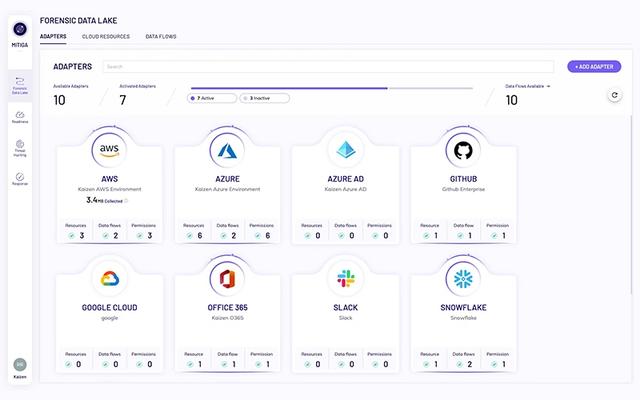Toggle the 3 Inactive filter
The height and width of the screenshot is (400, 640).
(x=263, y=98)
